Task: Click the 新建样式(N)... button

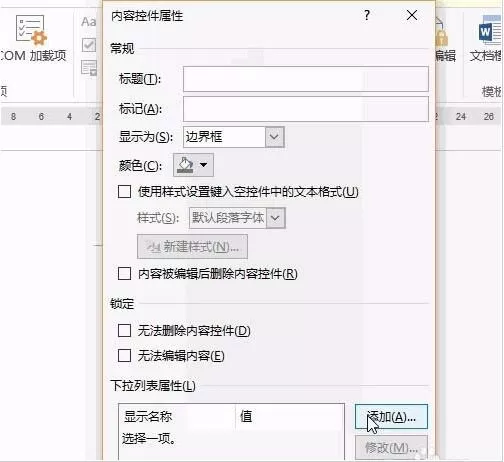Action: [x=192, y=247]
